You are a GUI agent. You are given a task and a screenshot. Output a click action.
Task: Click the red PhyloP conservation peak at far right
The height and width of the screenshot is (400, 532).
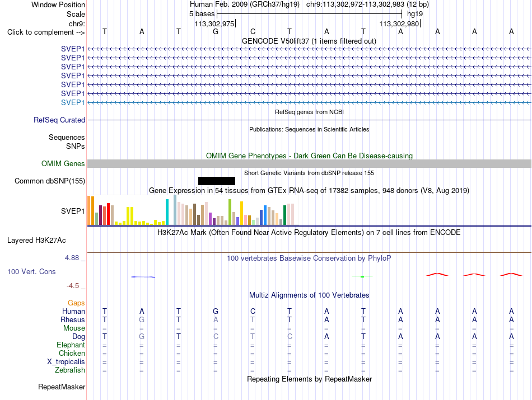511,274
